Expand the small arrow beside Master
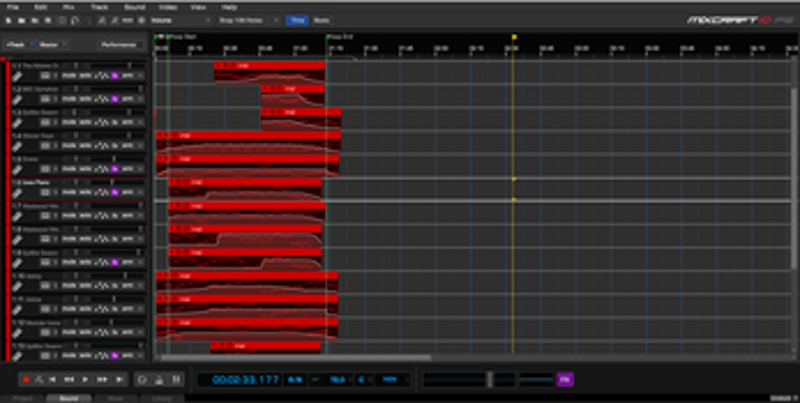 [64, 44]
